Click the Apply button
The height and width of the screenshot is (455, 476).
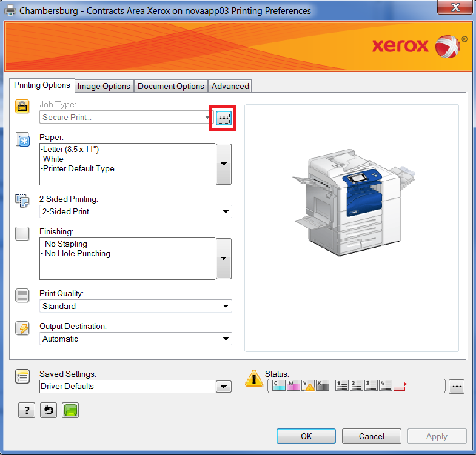[x=437, y=436]
